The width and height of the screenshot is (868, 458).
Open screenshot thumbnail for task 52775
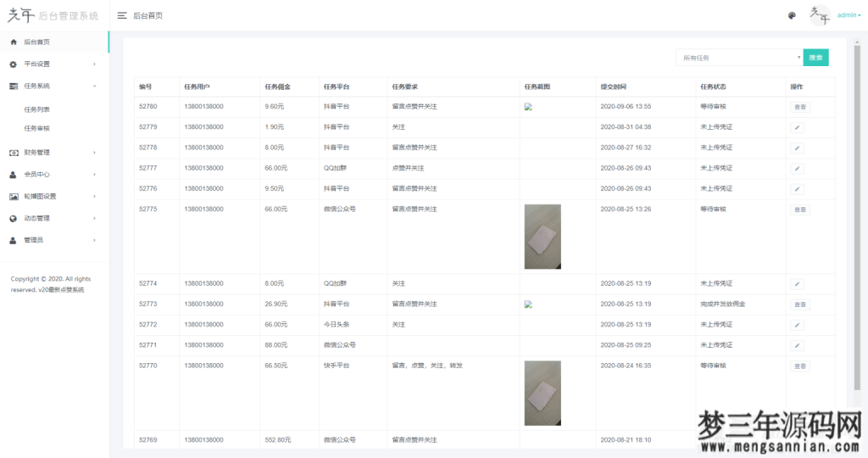click(542, 237)
